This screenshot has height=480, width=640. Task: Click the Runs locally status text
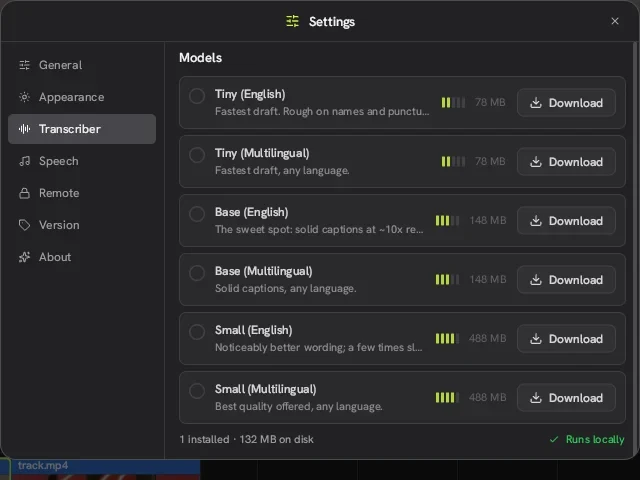pos(595,440)
